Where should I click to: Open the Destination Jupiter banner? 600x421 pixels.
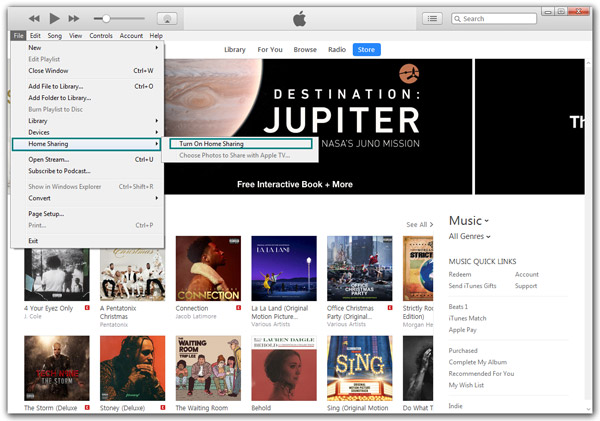pos(318,126)
